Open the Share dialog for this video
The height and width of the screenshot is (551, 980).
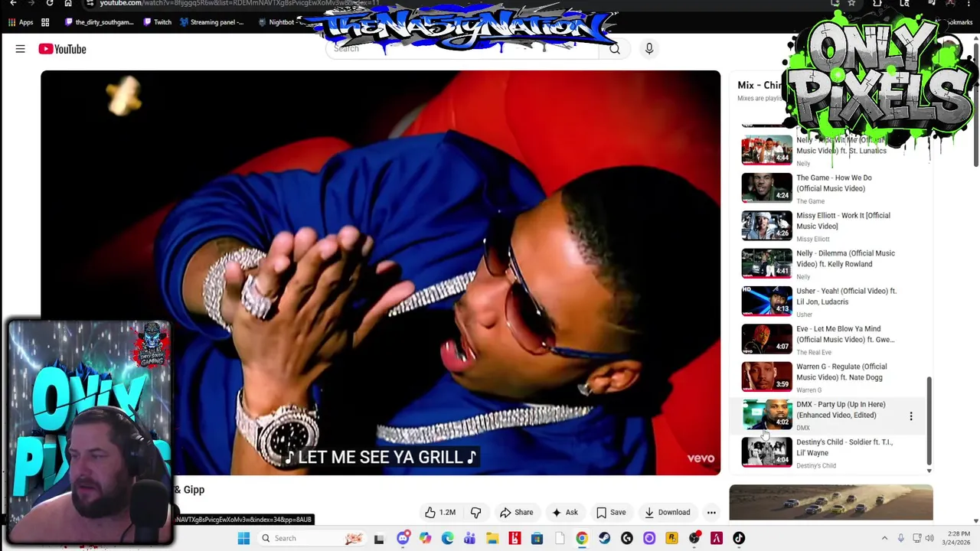tap(516, 512)
